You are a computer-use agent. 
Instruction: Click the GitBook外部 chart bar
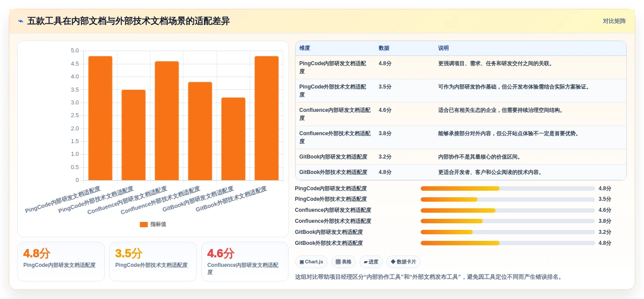[x=266, y=118]
